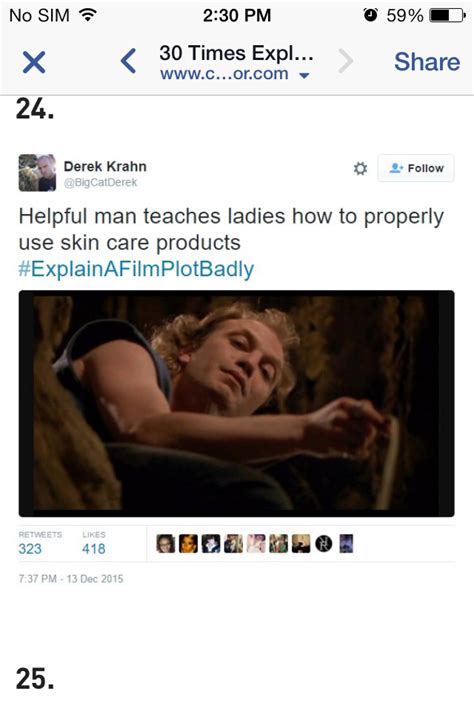Close the in-app browser with X

coord(34,62)
